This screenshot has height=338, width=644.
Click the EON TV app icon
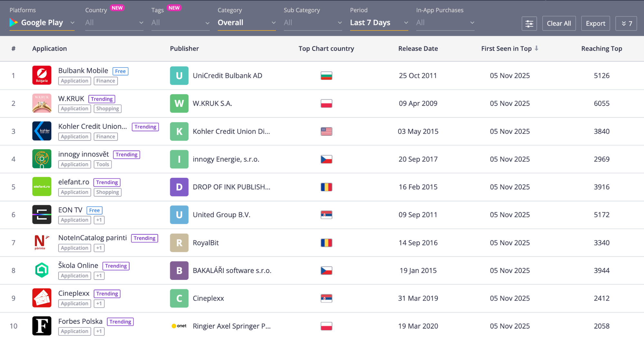[42, 215]
